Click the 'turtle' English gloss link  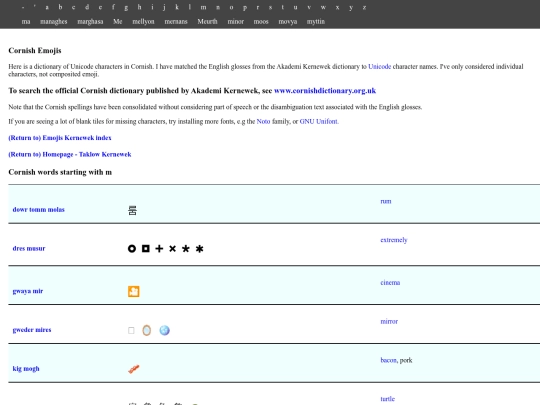point(387,399)
